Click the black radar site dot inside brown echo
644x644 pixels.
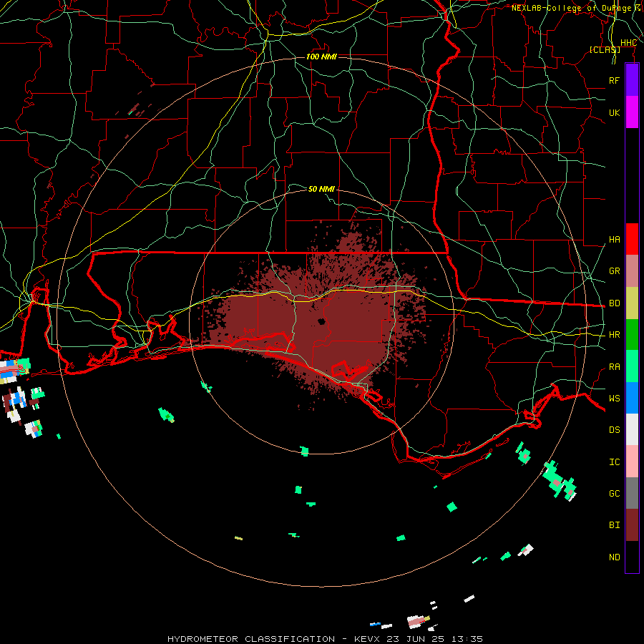[x=321, y=321]
